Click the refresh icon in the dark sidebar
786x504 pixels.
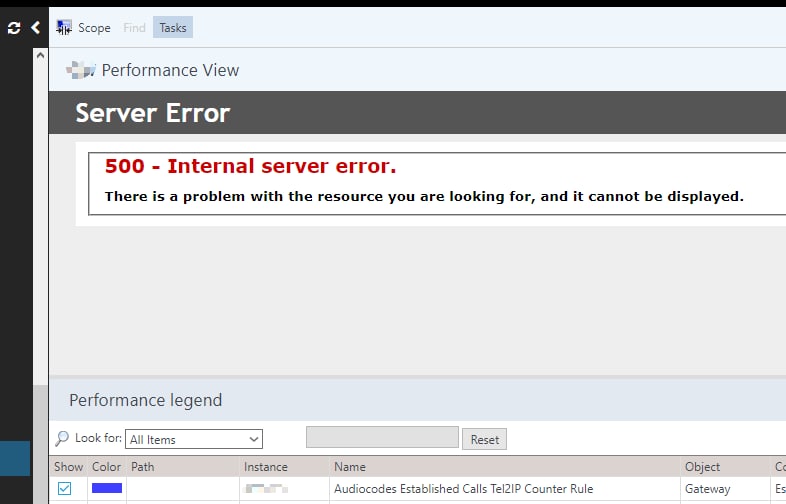(x=14, y=28)
